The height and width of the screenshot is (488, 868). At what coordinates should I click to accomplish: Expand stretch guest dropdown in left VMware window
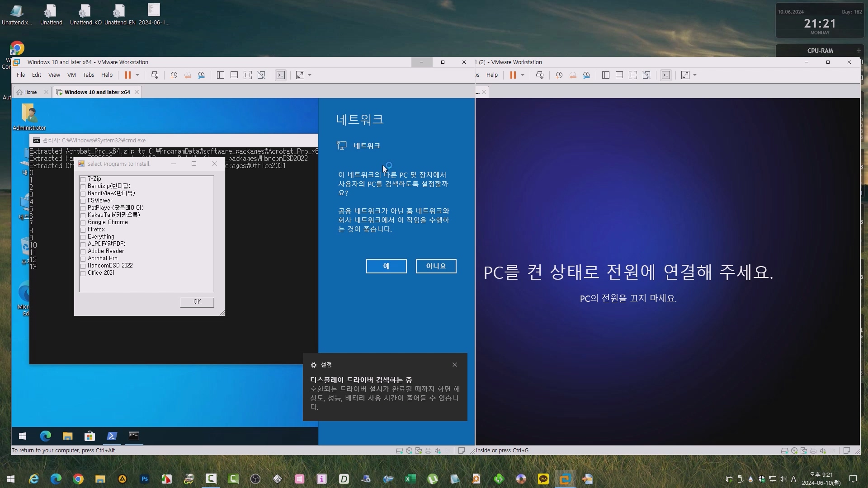tap(310, 75)
